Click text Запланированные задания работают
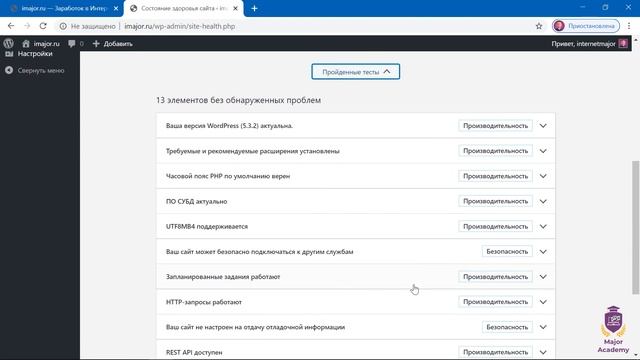Image resolution: width=640 pixels, height=360 pixels. [223, 277]
